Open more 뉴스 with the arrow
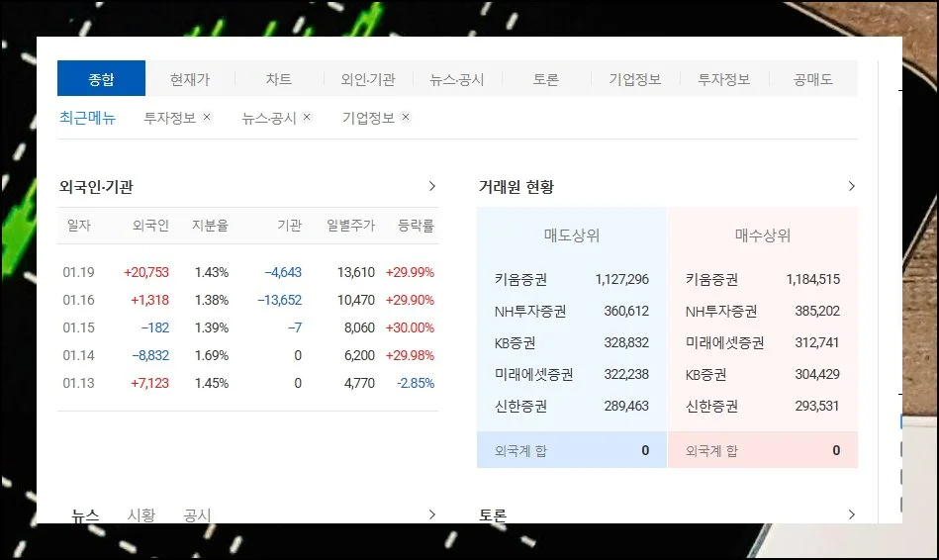 click(431, 513)
